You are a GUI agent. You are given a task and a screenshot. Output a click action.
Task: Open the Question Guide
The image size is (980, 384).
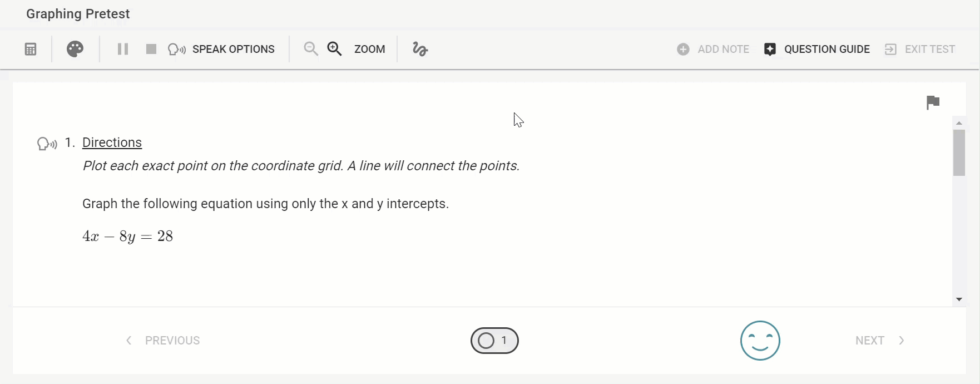[x=817, y=49]
